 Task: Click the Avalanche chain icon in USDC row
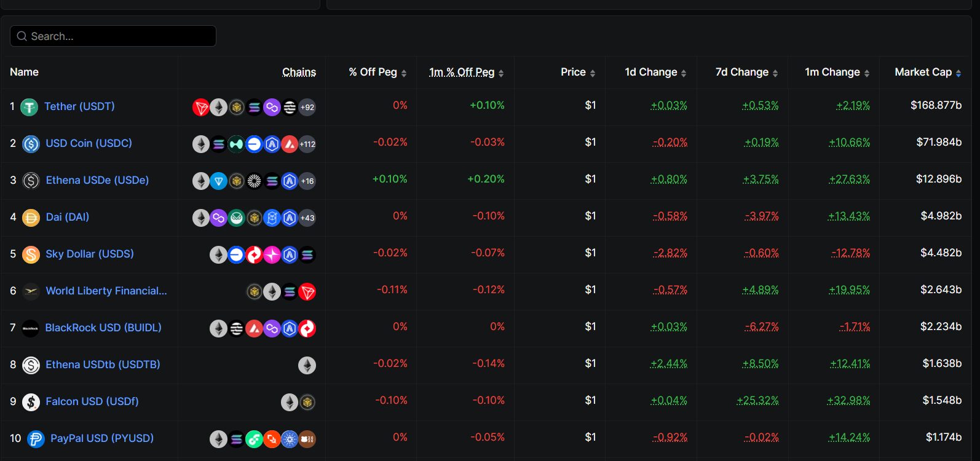(290, 144)
